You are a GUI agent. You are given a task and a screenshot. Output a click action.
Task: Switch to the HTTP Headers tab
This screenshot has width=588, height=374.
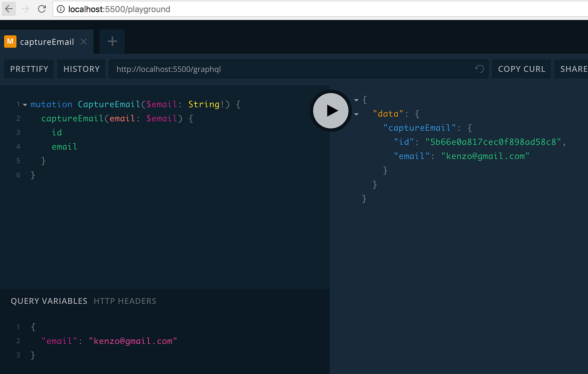pos(125,301)
